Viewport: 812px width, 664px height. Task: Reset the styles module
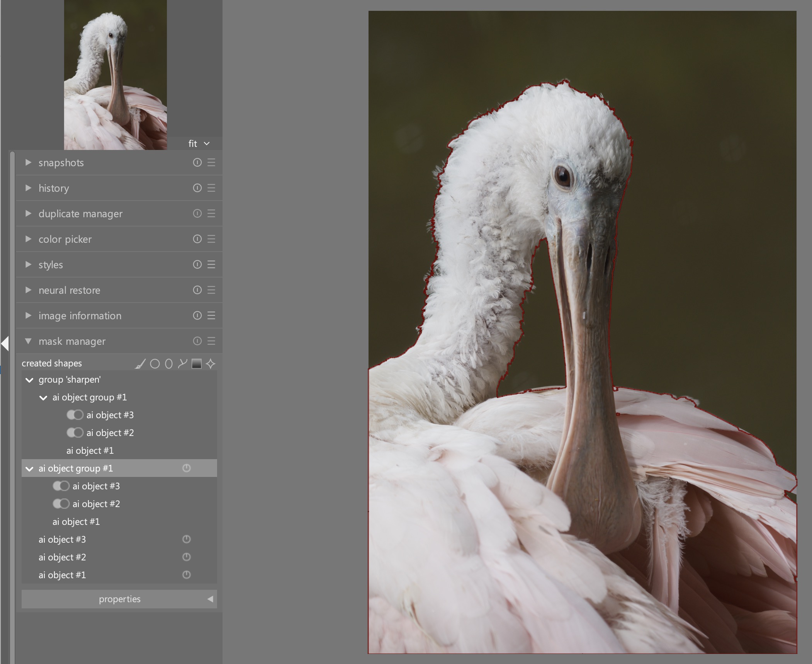pos(197,264)
